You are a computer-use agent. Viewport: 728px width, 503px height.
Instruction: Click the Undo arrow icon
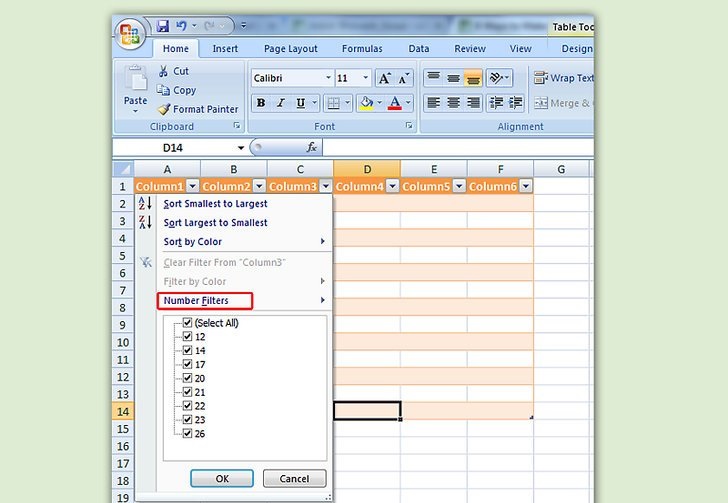pyautogui.click(x=181, y=26)
